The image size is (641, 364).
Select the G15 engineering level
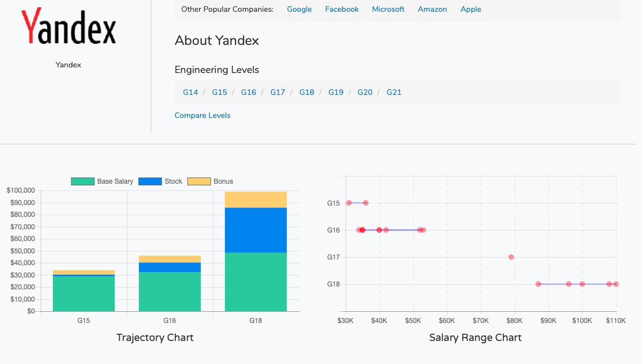point(219,92)
